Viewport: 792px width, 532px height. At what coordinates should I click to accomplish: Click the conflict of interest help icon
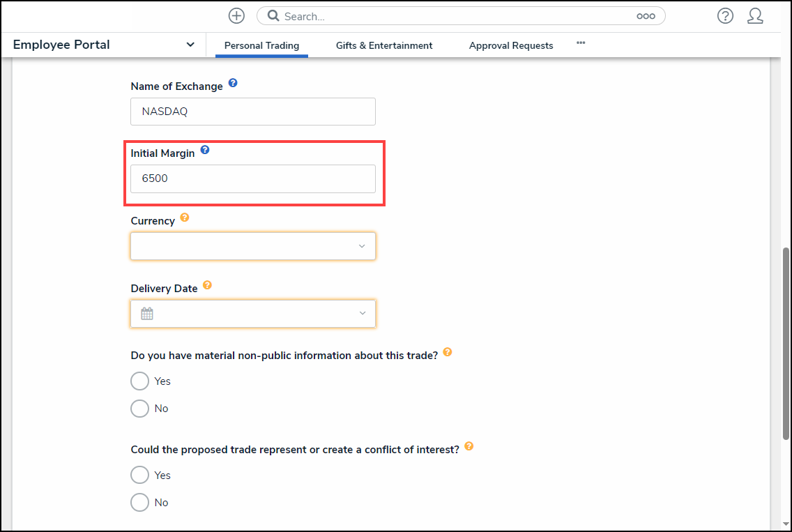tap(469, 446)
